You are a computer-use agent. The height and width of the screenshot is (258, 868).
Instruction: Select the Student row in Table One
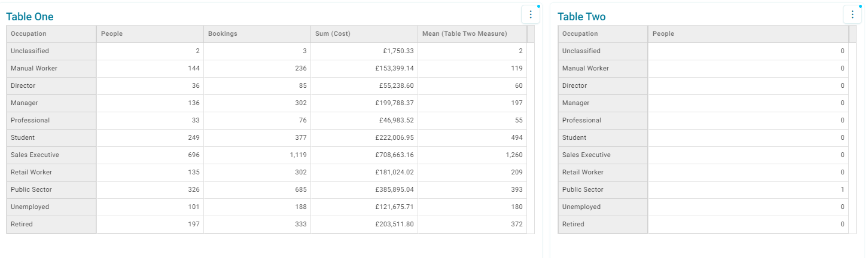click(267, 138)
